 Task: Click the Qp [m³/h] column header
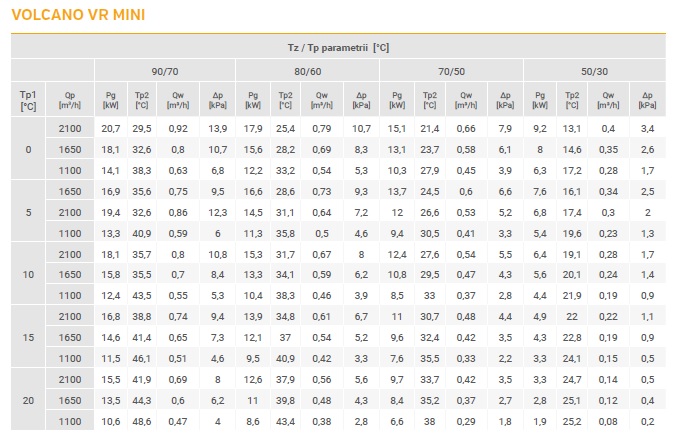(x=70, y=100)
